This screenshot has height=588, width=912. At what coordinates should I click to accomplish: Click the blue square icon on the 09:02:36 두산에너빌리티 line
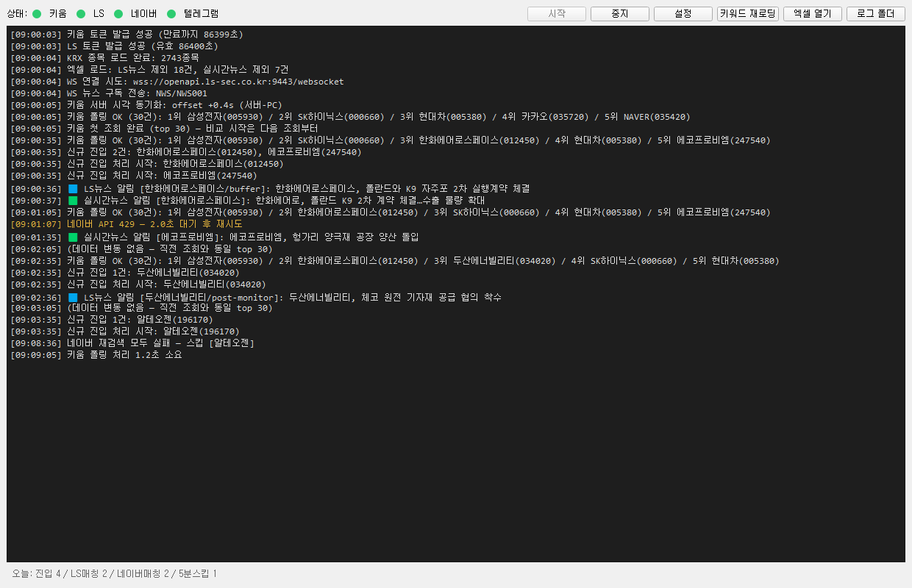pyautogui.click(x=73, y=298)
